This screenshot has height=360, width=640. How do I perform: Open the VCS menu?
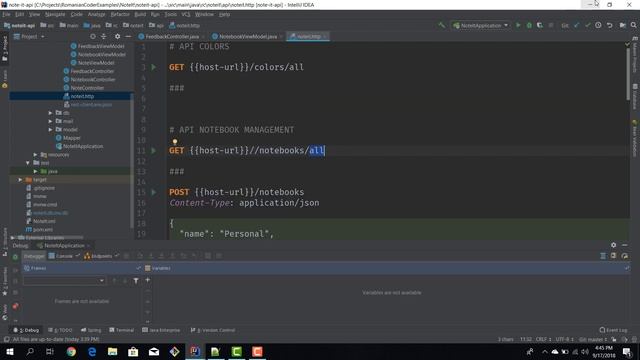click(186, 14)
